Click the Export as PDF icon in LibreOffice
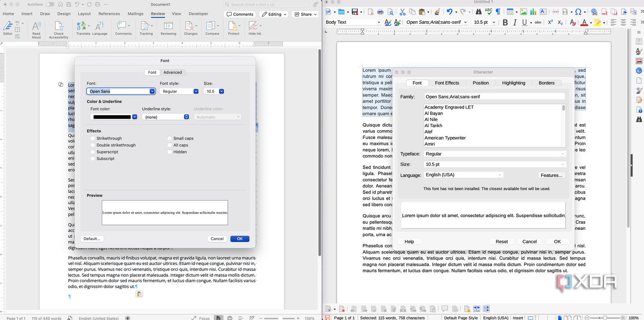Screen dimensions: 644x320 [371, 12]
